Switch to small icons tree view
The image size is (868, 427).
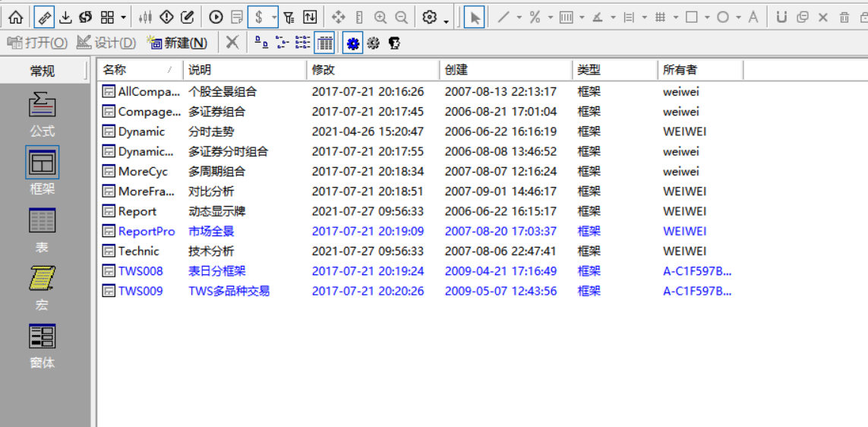point(282,43)
